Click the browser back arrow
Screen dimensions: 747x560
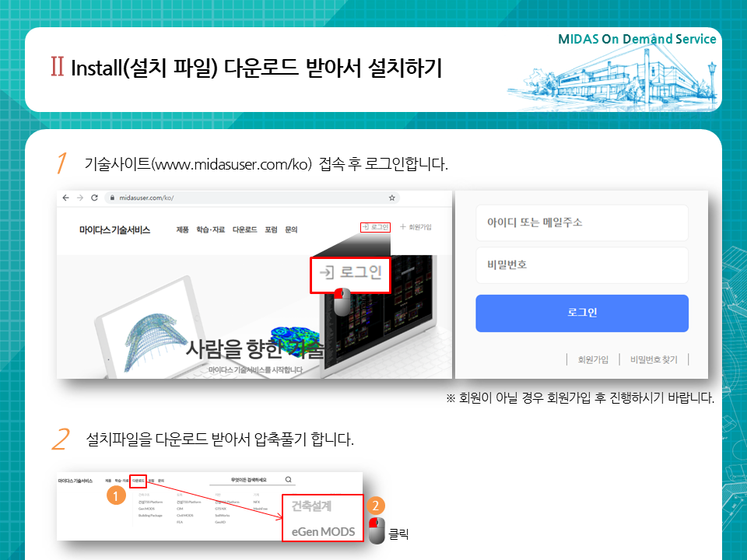65,198
